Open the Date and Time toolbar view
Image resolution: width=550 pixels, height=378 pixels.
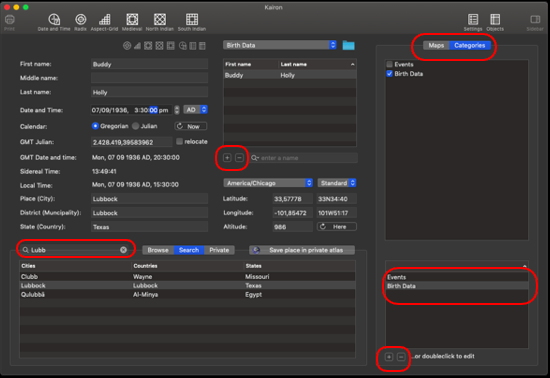pos(54,22)
